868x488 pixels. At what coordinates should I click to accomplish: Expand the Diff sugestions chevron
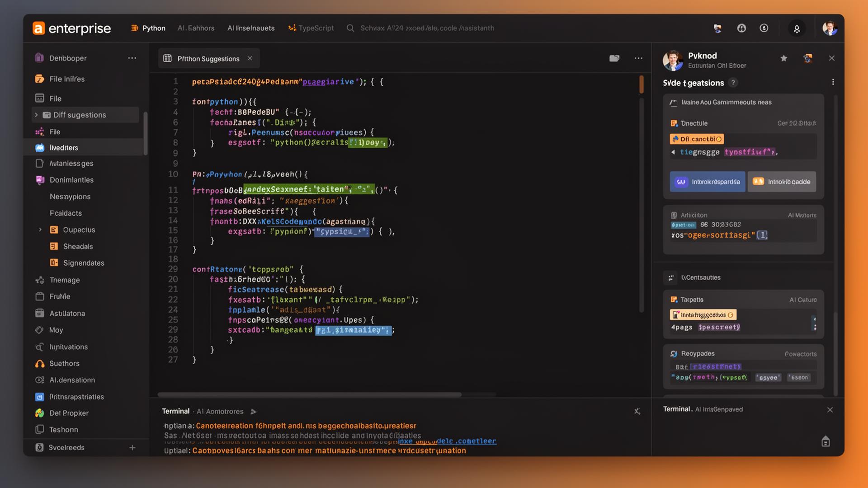36,115
